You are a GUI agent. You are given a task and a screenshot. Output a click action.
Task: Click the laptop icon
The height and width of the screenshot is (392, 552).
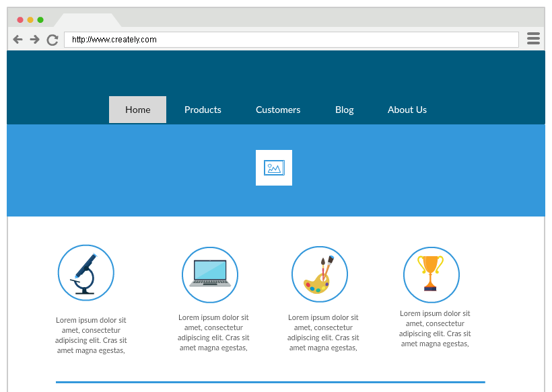pos(210,274)
